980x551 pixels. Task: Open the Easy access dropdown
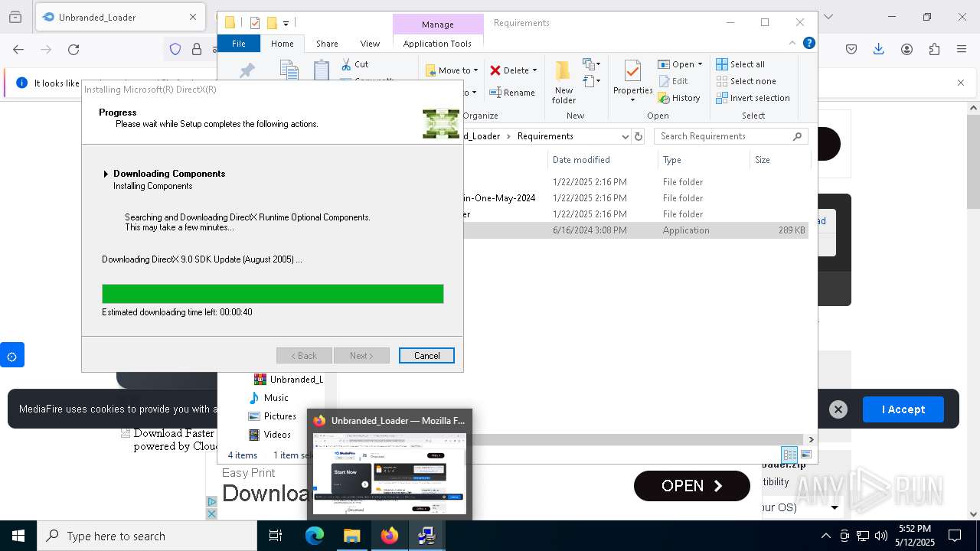(591, 80)
